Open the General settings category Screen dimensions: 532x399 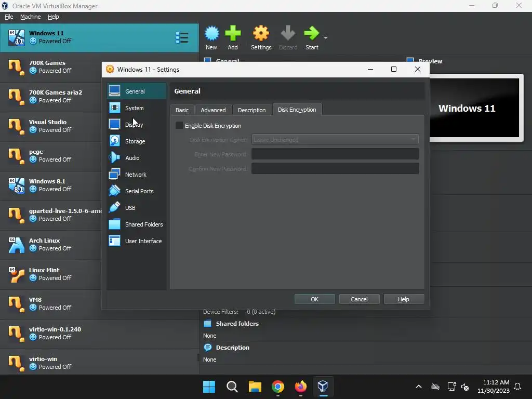[x=137, y=91]
